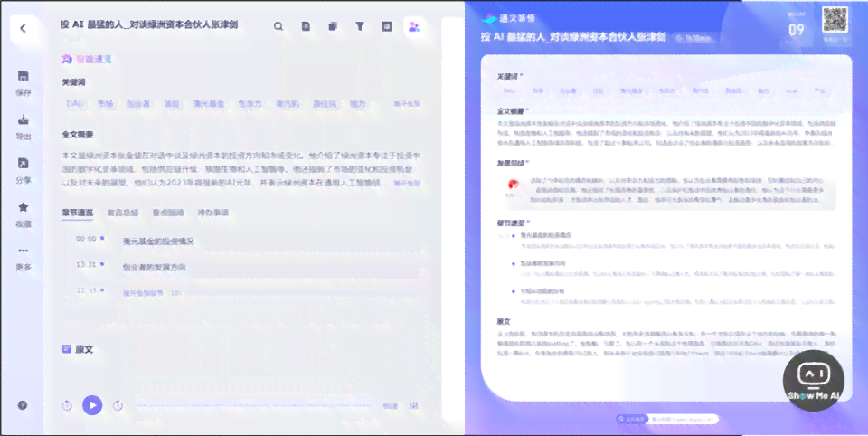Viewport: 868px width, 436px height.
Task: Click the funnel filter icon in toolbar
Action: tap(360, 26)
